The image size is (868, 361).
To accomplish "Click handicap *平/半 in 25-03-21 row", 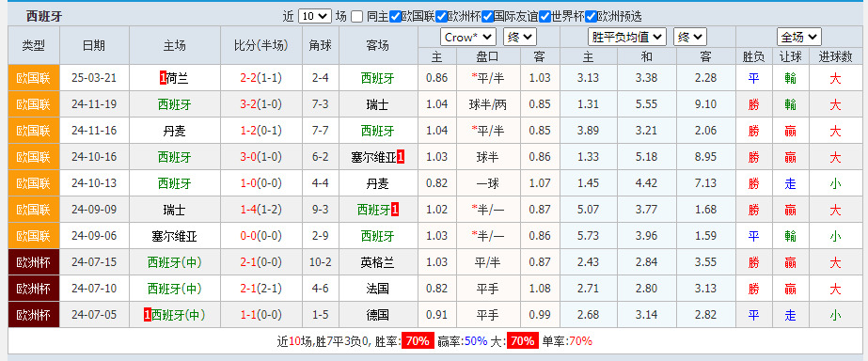I will [x=488, y=78].
